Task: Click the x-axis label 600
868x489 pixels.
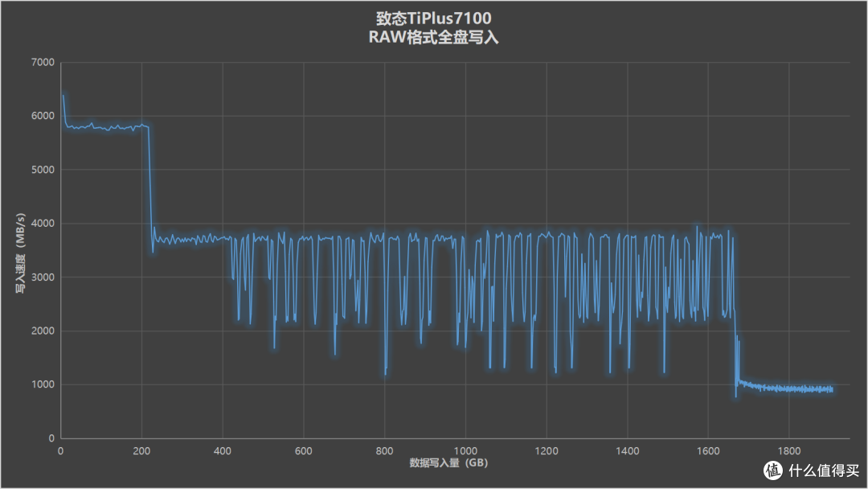Action: pos(303,451)
